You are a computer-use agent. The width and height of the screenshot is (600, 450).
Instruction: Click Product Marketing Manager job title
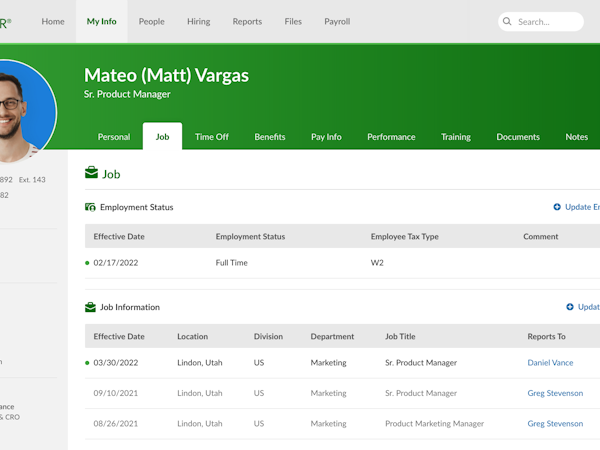click(434, 424)
